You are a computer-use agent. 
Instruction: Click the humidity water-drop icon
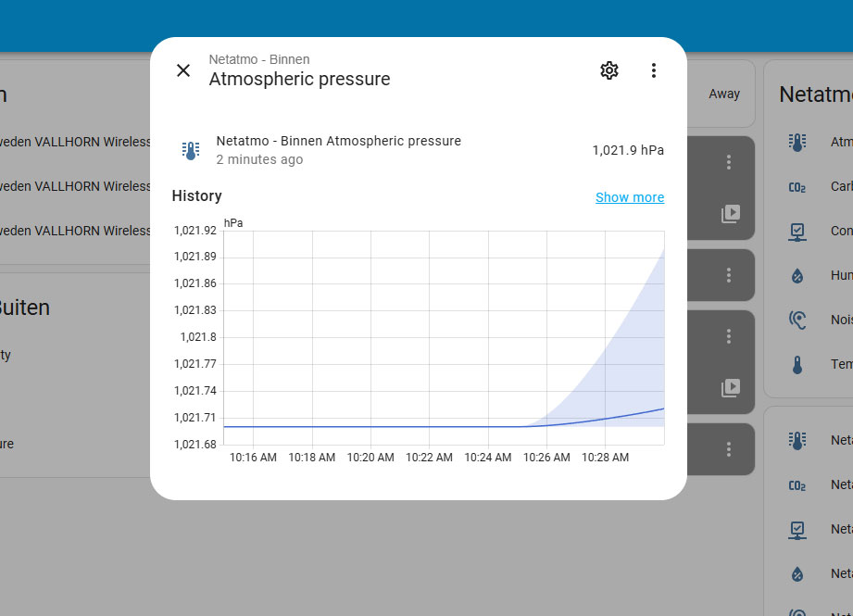click(797, 276)
